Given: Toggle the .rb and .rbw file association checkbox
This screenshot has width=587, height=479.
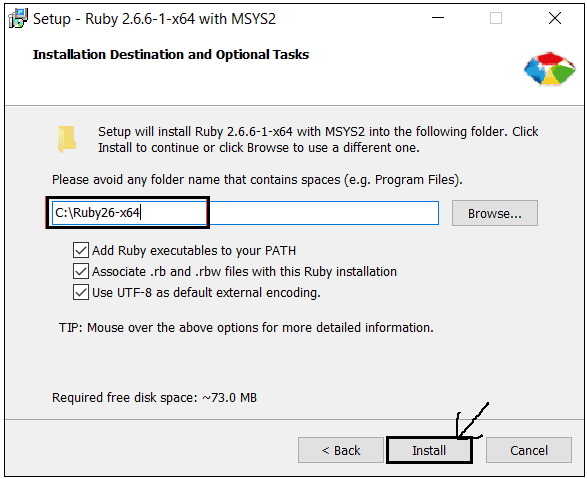Looking at the screenshot, I should (x=81, y=271).
